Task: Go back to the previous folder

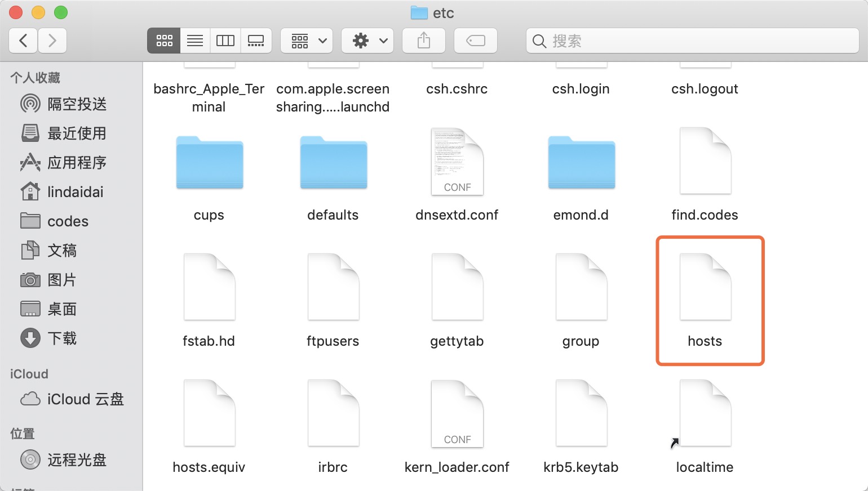Action: pyautogui.click(x=24, y=41)
